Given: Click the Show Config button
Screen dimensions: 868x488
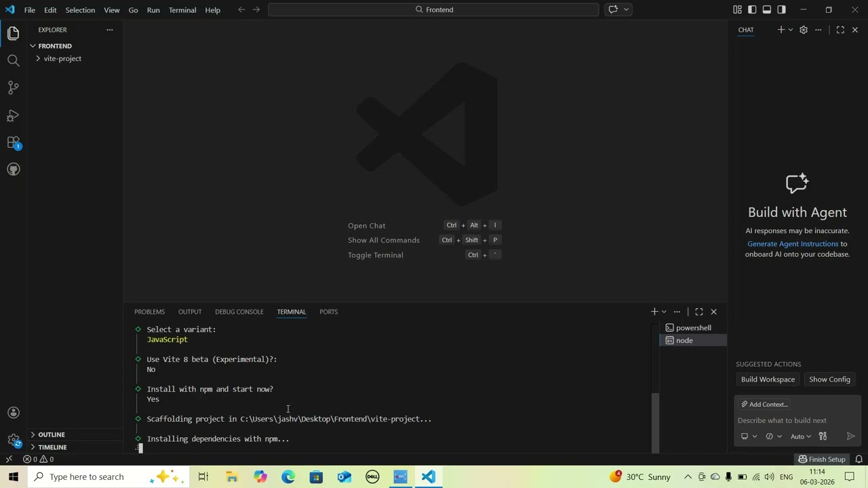Looking at the screenshot, I should tap(829, 380).
